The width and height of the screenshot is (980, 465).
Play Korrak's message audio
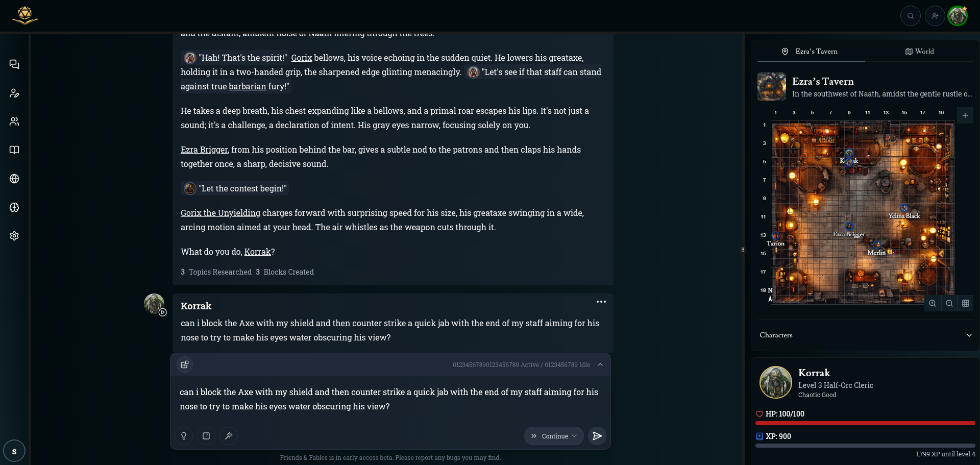pyautogui.click(x=162, y=312)
